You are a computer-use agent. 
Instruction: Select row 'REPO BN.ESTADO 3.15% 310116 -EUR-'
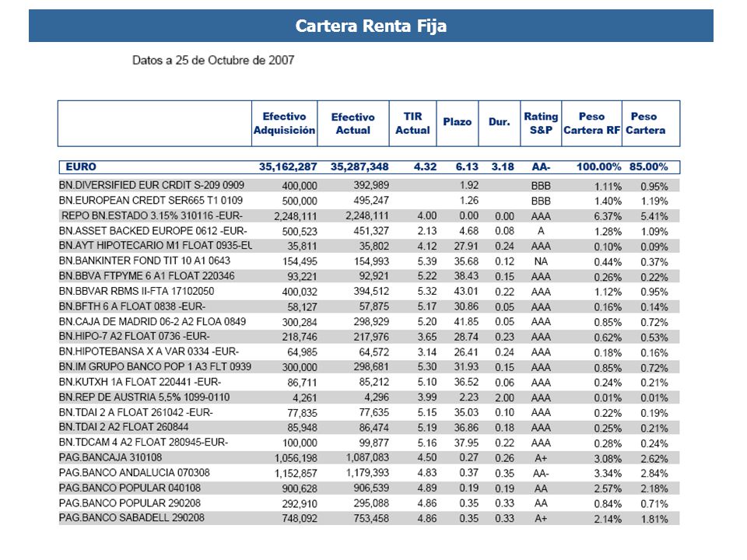point(369,215)
